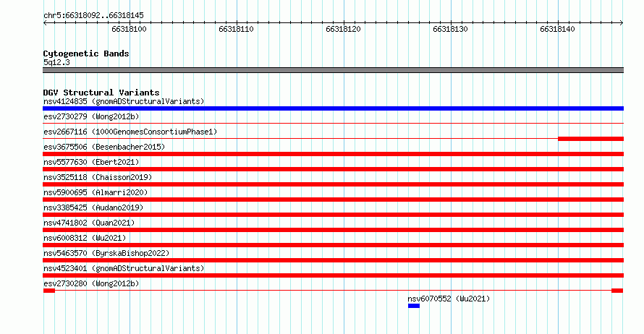This screenshot has width=644, height=334.
Task: Open nsv5577630 (Ebert2021) label
Action: click(x=91, y=162)
